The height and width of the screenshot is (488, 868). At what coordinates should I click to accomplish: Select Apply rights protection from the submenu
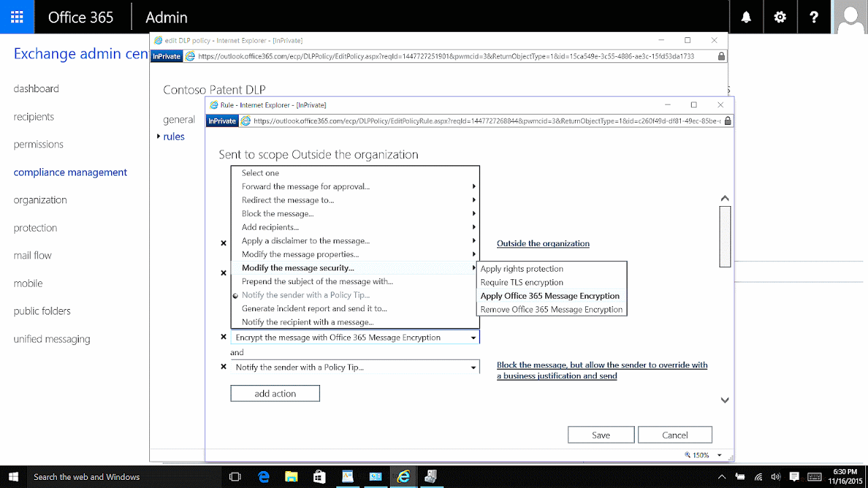[552, 269]
